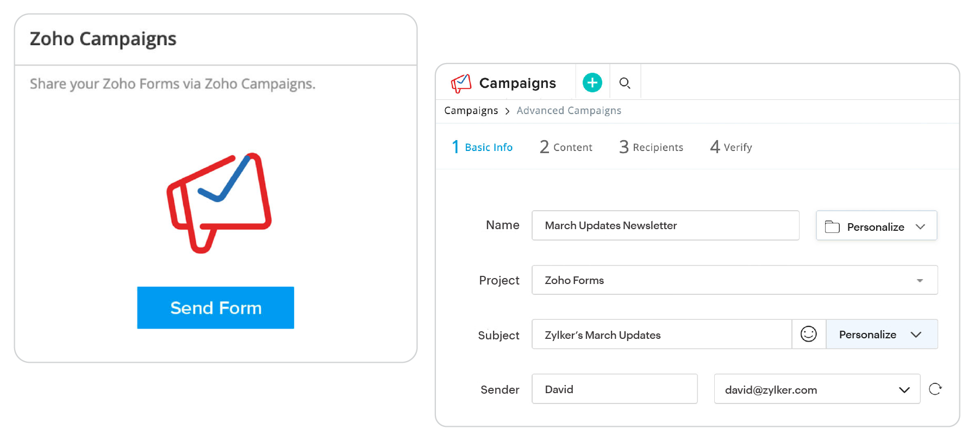Open search with the magnifier icon
Viewport: 980px width, 448px height.
coord(625,83)
